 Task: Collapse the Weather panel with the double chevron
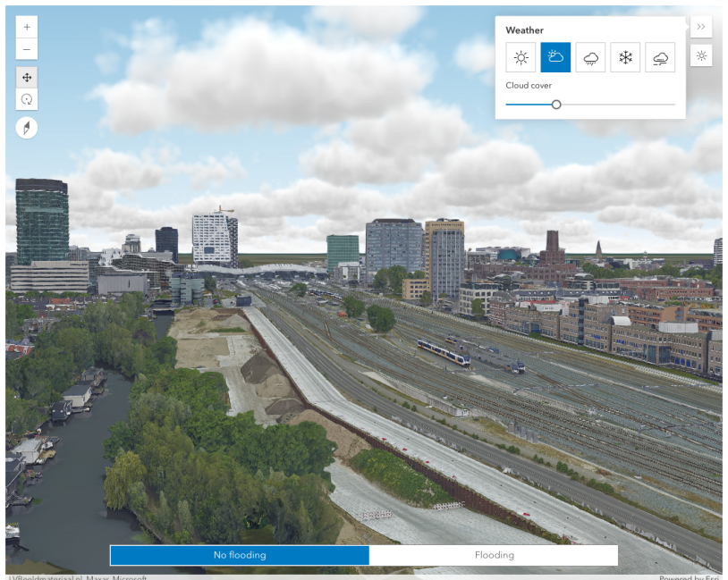701,27
